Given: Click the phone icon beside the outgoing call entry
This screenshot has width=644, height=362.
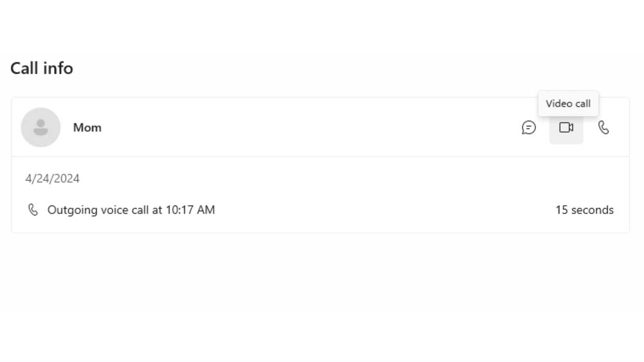Looking at the screenshot, I should pos(33,210).
